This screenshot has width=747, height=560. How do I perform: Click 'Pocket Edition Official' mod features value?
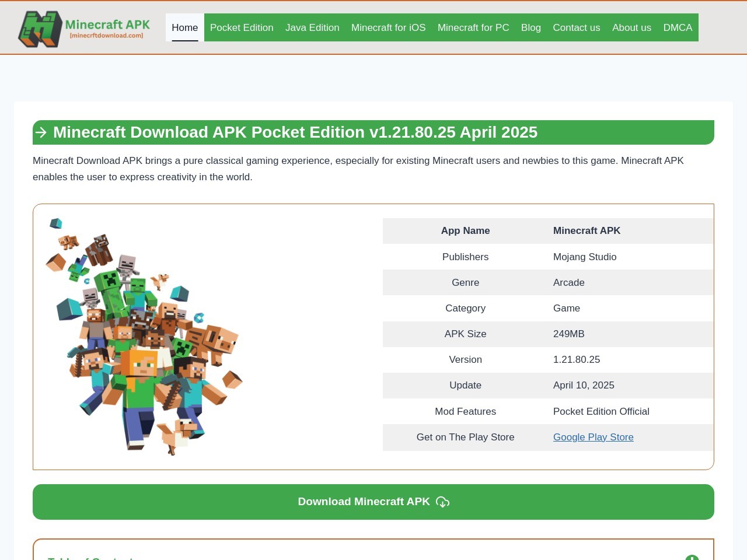(601, 411)
